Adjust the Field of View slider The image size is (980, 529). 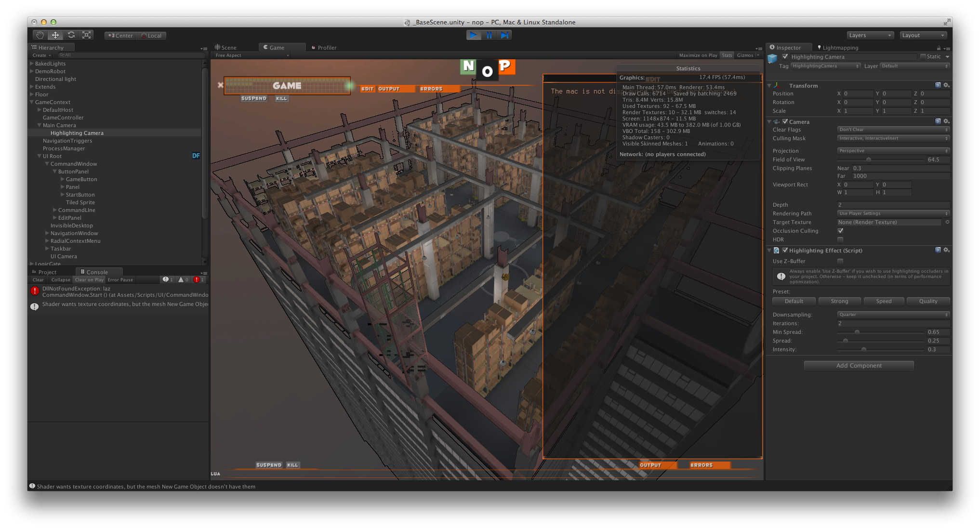pyautogui.click(x=868, y=159)
